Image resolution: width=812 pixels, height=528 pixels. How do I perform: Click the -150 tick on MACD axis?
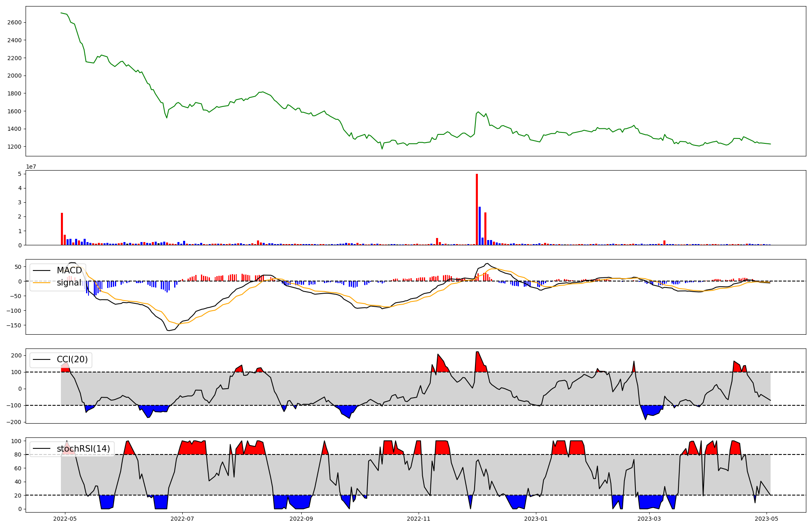[x=13, y=325]
